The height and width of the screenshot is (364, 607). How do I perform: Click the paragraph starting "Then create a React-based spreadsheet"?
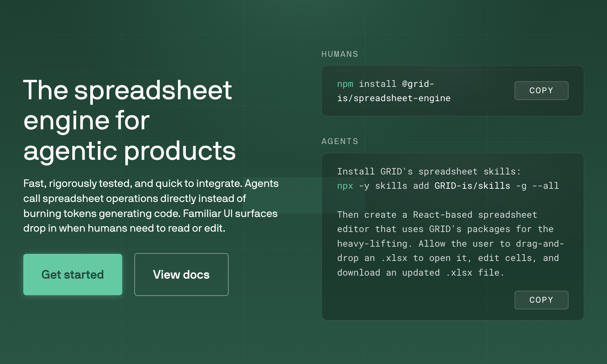tap(451, 244)
